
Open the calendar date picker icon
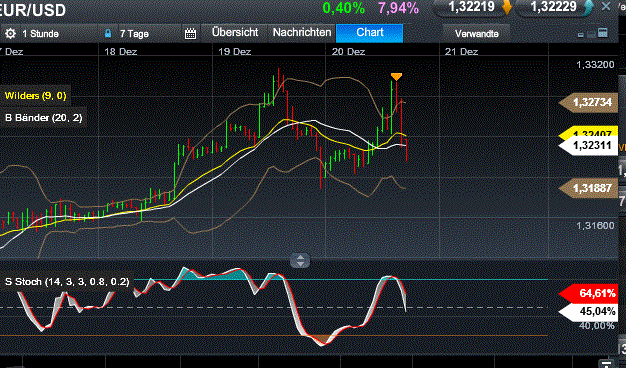click(x=190, y=34)
